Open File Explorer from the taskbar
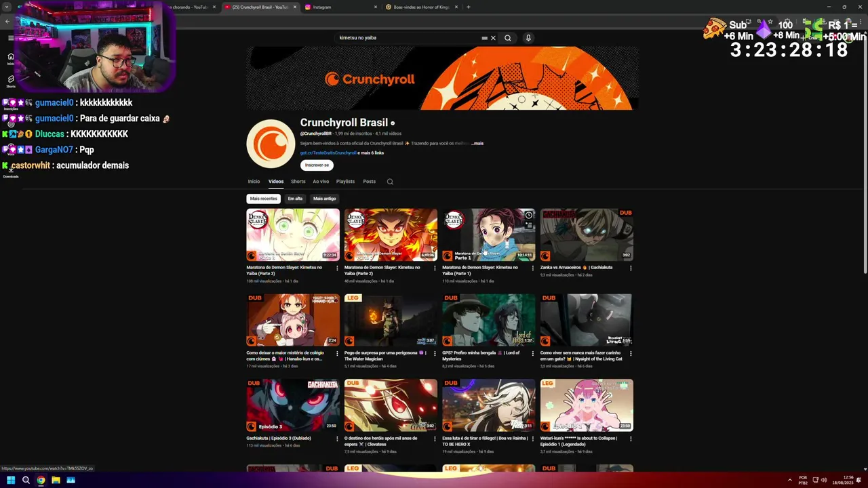The image size is (868, 488). (56, 481)
